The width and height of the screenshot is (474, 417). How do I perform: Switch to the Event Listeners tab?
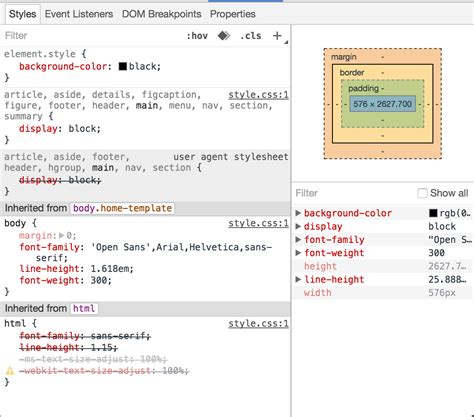pos(79,14)
